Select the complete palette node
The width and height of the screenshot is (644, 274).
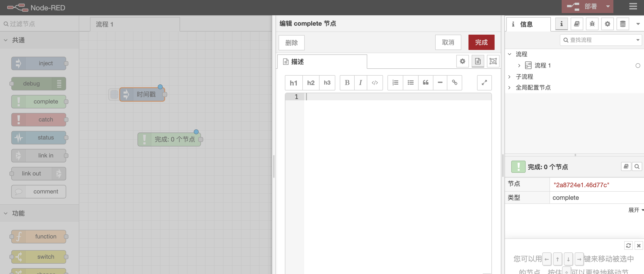[x=39, y=101]
